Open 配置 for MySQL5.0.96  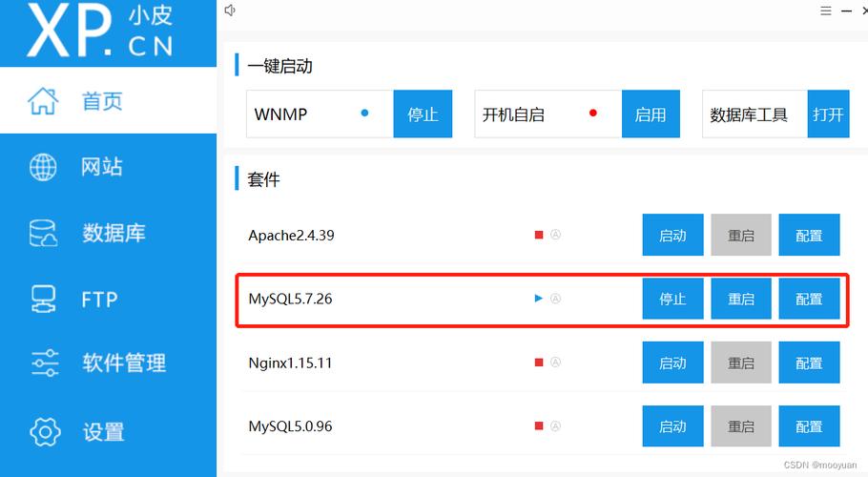point(809,426)
